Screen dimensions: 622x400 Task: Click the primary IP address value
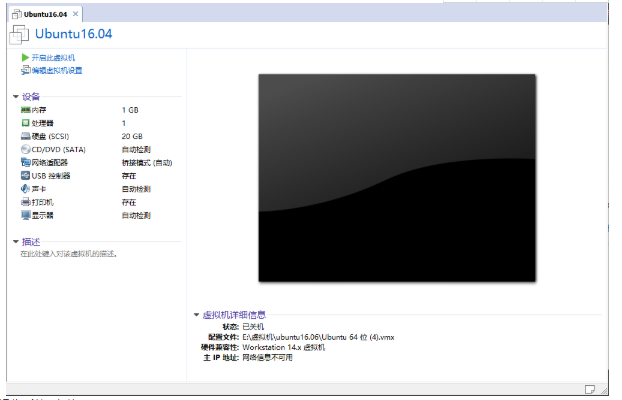coord(267,358)
